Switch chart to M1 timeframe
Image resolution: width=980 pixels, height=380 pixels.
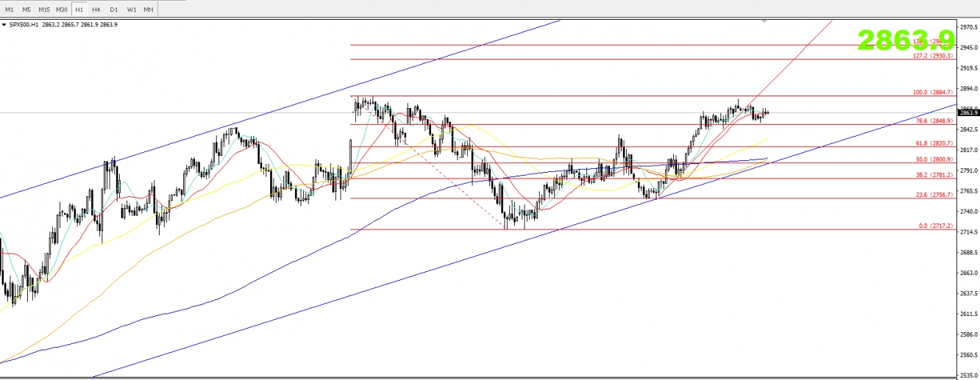[x=10, y=10]
